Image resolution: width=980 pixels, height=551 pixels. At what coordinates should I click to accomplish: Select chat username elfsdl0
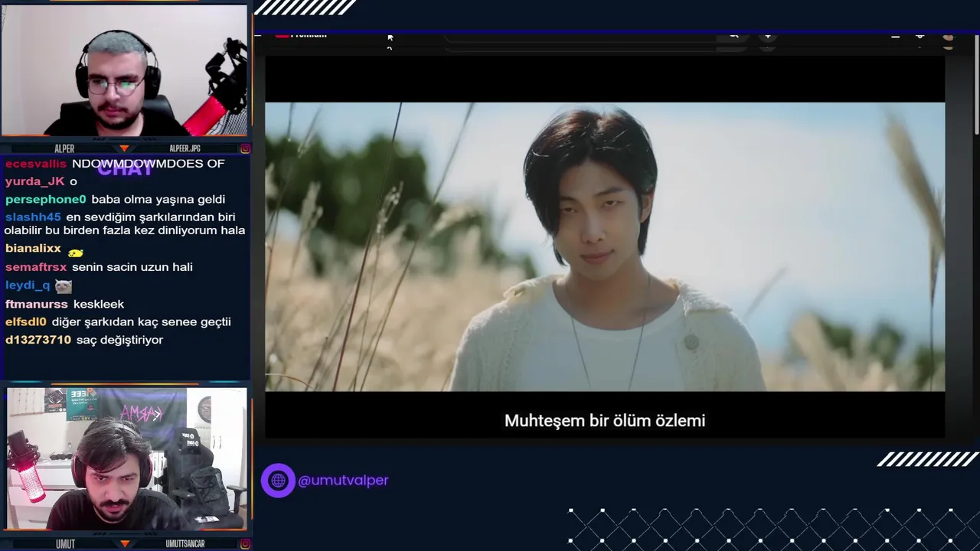(26, 322)
